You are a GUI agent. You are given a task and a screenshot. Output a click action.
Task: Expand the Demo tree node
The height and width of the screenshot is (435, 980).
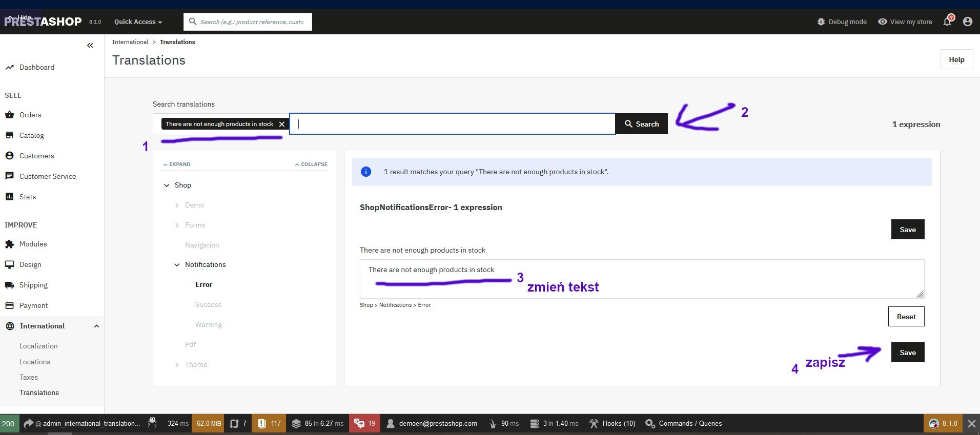177,205
